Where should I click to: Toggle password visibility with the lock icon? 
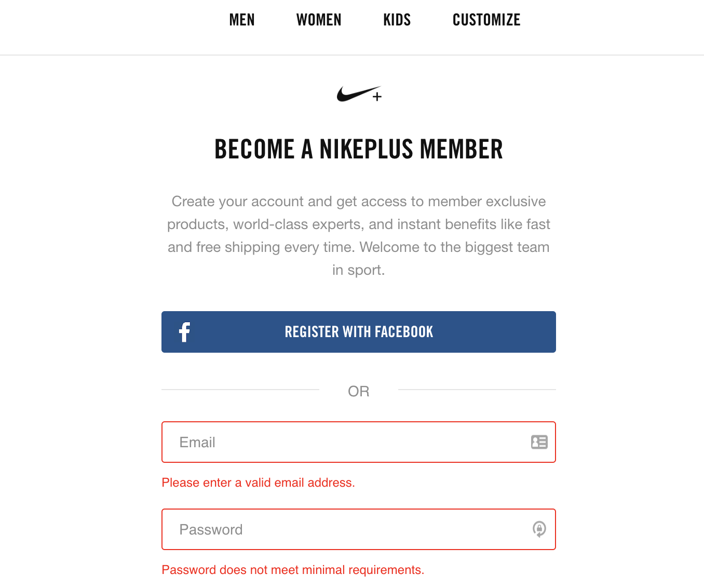pos(539,529)
